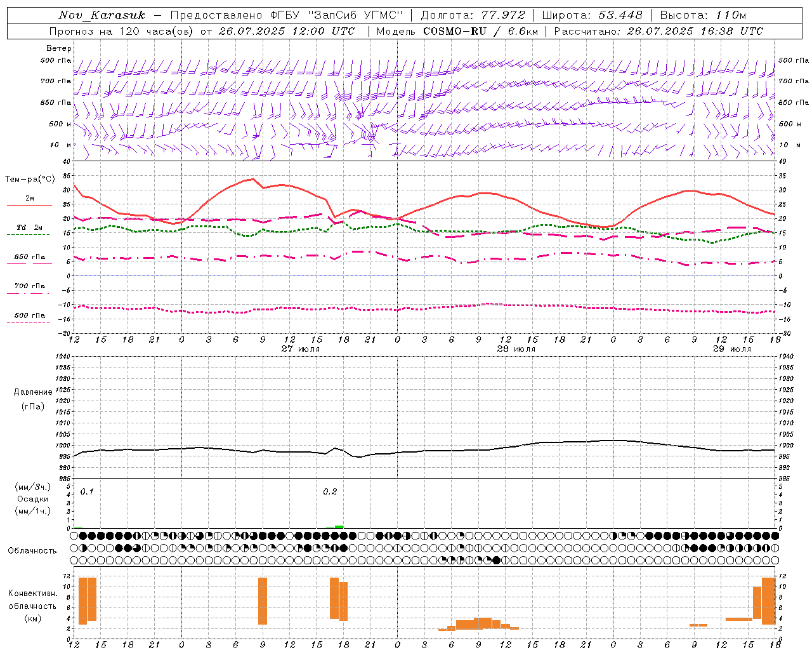812x650 pixels.
Task: Click the '(км)' unit under convective cloudiness
Action: coord(32,618)
